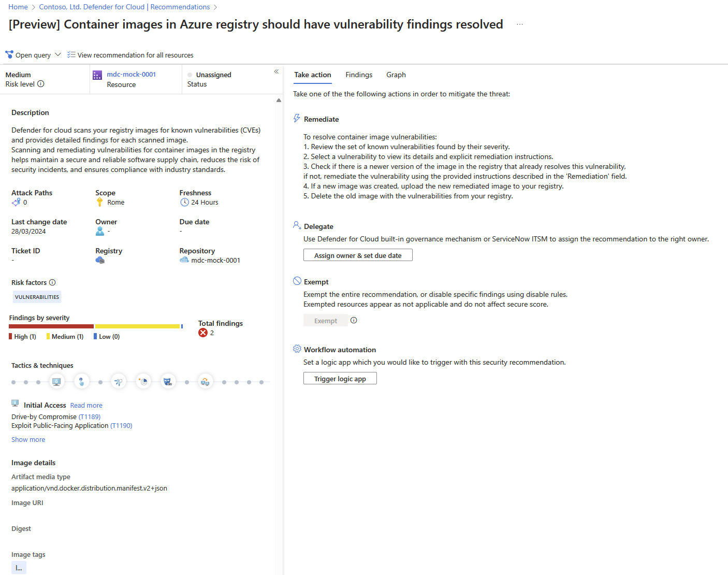Click the keys tactic icon in the timeline

click(x=119, y=382)
